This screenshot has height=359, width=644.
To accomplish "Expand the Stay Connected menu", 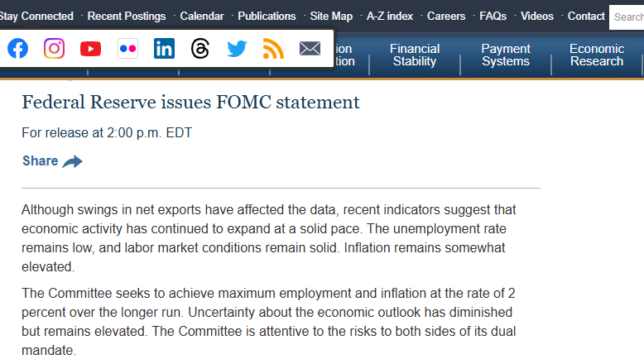I will click(36, 16).
